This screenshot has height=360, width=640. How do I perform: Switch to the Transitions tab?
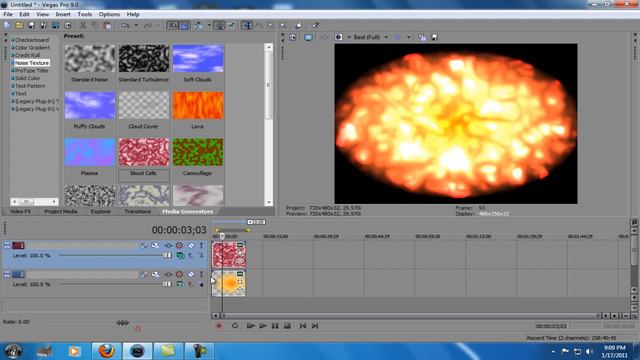138,211
